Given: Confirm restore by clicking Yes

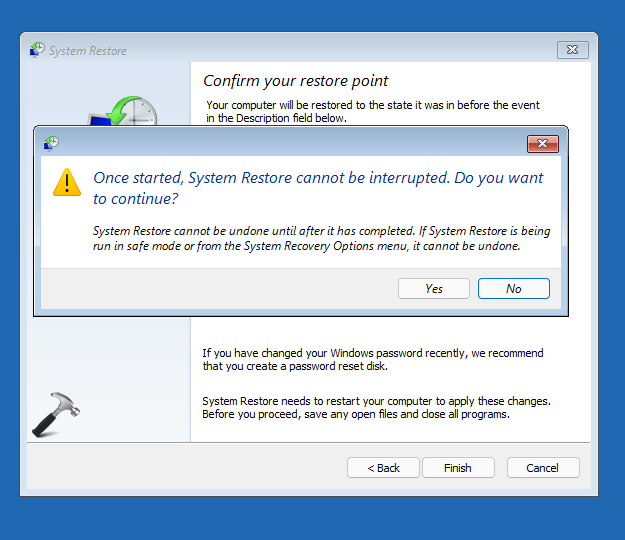Looking at the screenshot, I should click(x=434, y=289).
